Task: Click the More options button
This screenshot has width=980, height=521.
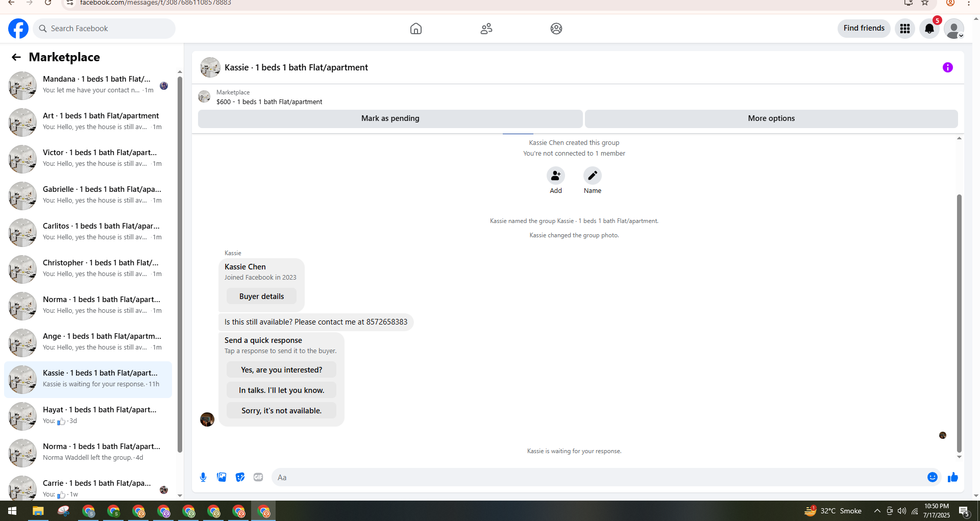Action: (x=771, y=118)
